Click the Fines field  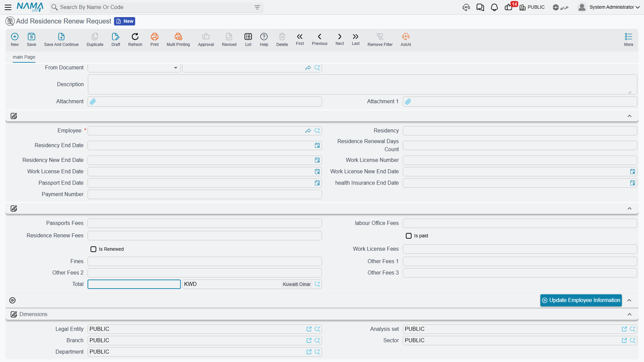click(x=205, y=261)
